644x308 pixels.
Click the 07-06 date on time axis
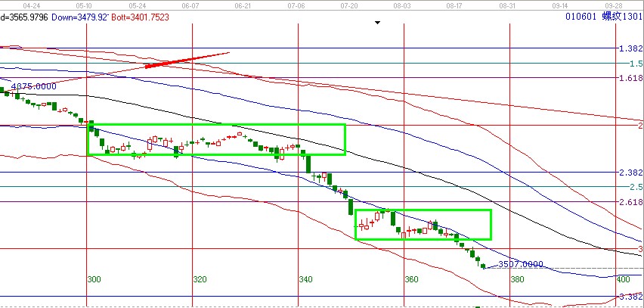[296, 5]
